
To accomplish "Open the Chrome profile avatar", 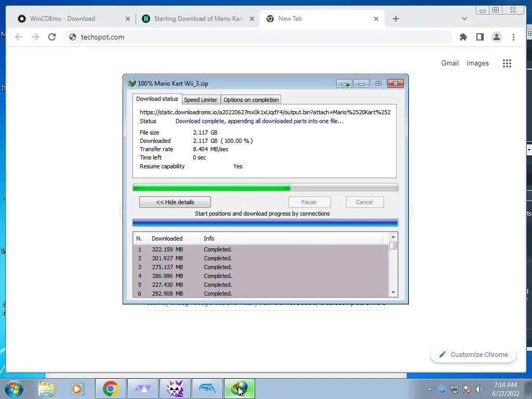I will (x=496, y=37).
